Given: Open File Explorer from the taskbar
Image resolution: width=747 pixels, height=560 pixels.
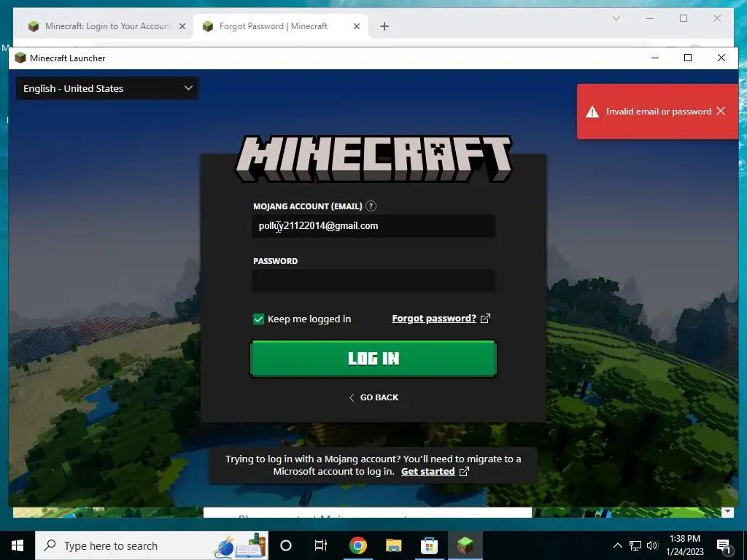Looking at the screenshot, I should click(x=393, y=545).
